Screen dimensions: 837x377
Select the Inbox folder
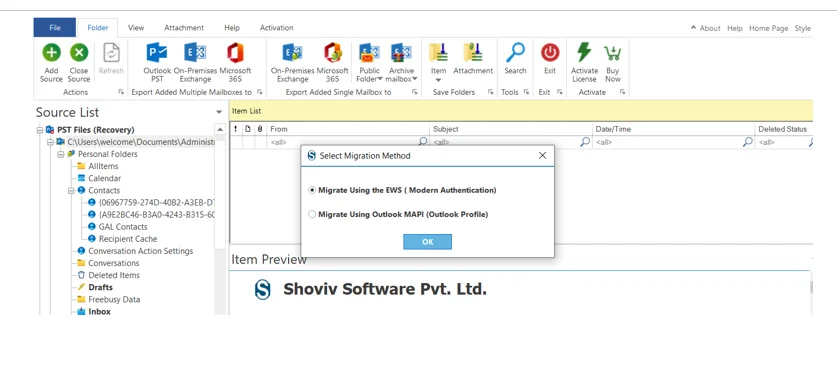point(99,312)
